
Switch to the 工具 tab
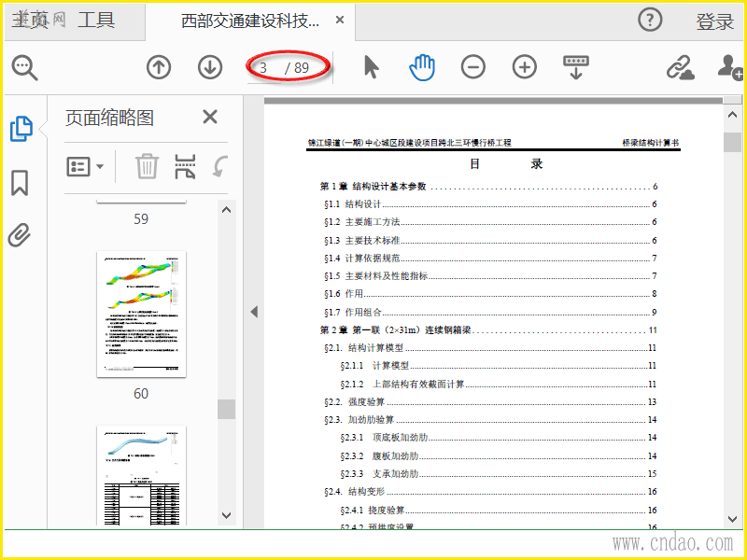96,20
